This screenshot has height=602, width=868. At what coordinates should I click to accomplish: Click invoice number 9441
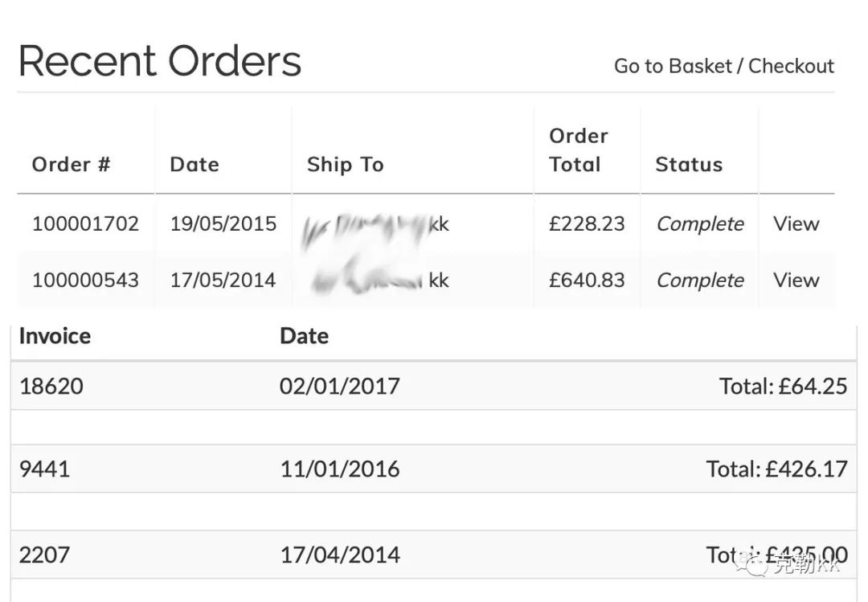[x=44, y=469]
